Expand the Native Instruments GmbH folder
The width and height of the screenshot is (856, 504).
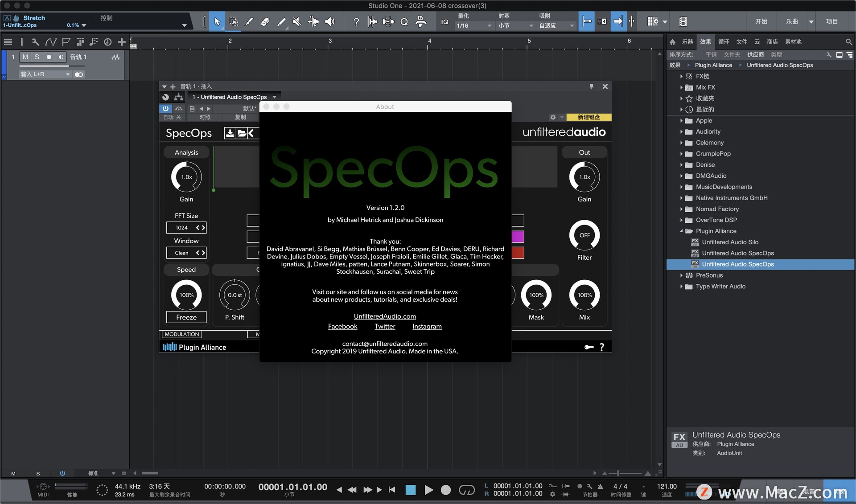pos(681,198)
